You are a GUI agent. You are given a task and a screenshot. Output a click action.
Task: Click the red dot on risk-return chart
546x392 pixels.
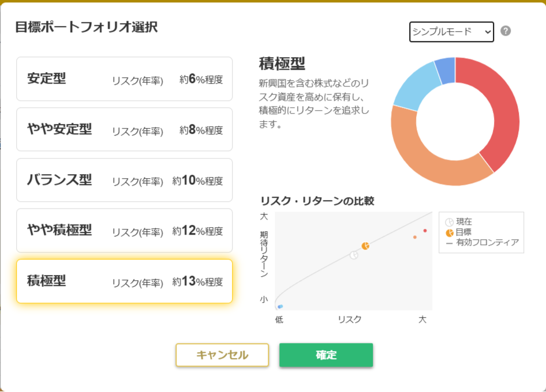click(x=425, y=231)
